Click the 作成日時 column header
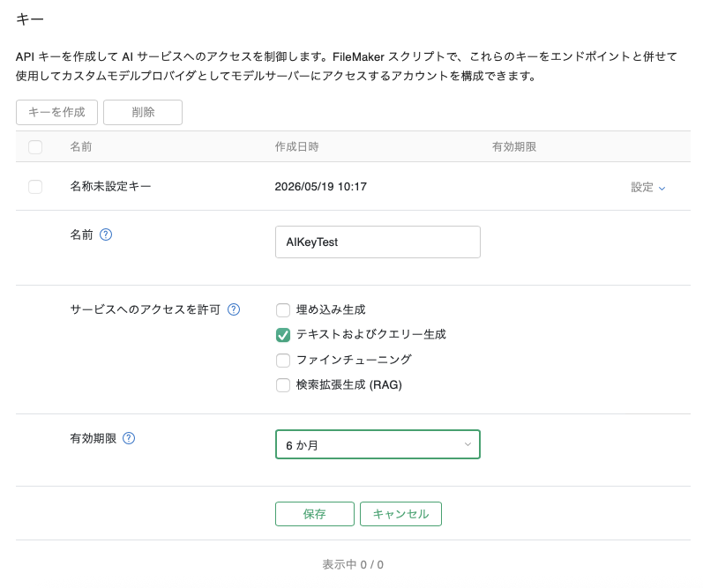 coord(296,147)
